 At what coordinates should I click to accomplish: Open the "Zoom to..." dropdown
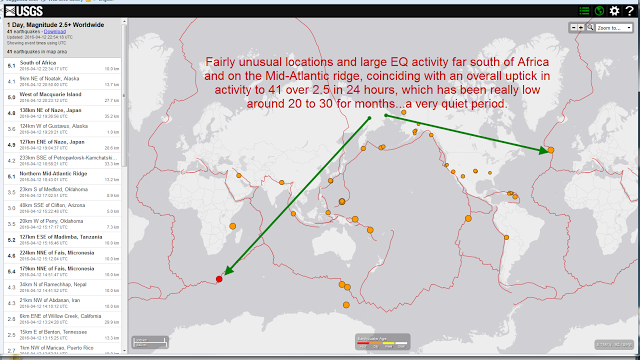(x=614, y=28)
